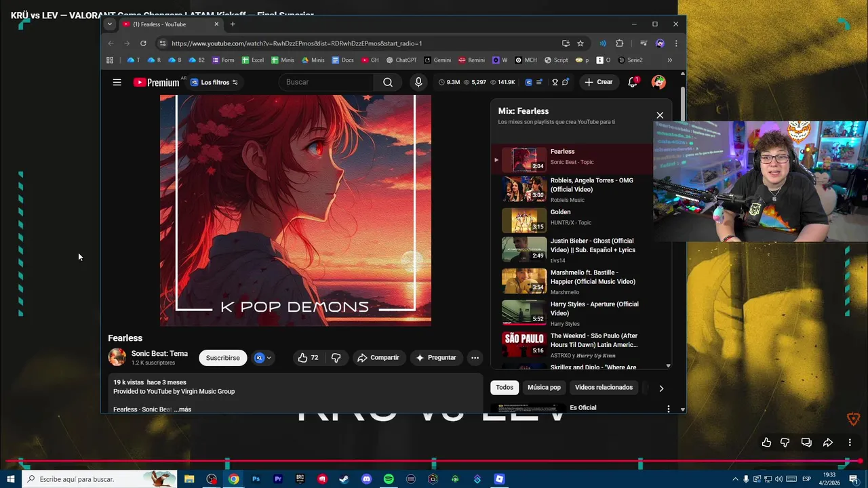Dislike the Fearless video
Image resolution: width=868 pixels, height=488 pixels.
point(336,357)
